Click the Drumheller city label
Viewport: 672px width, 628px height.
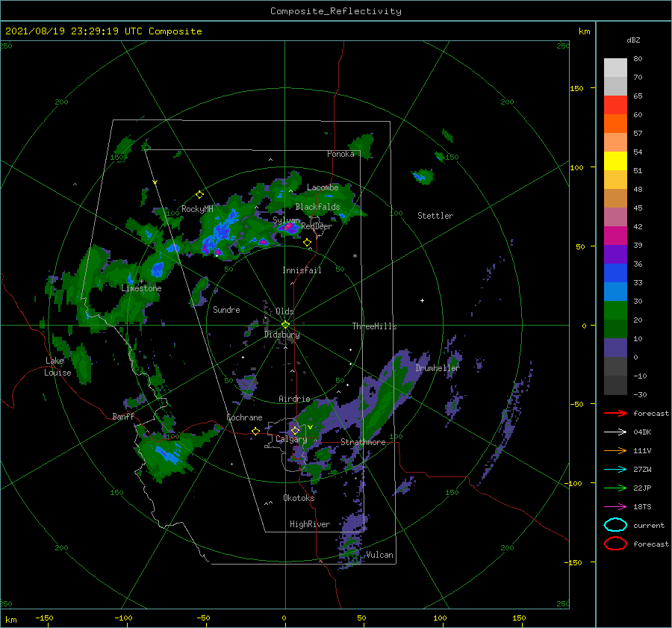point(437,368)
